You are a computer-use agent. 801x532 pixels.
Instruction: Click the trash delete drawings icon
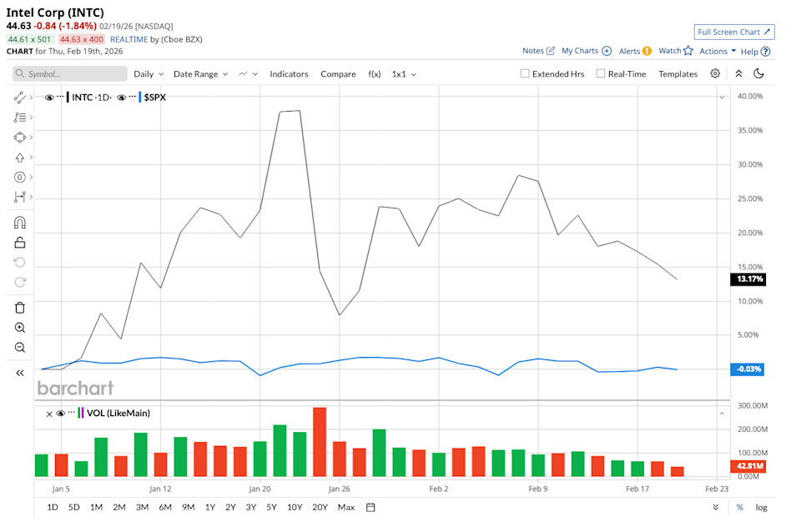coord(20,308)
